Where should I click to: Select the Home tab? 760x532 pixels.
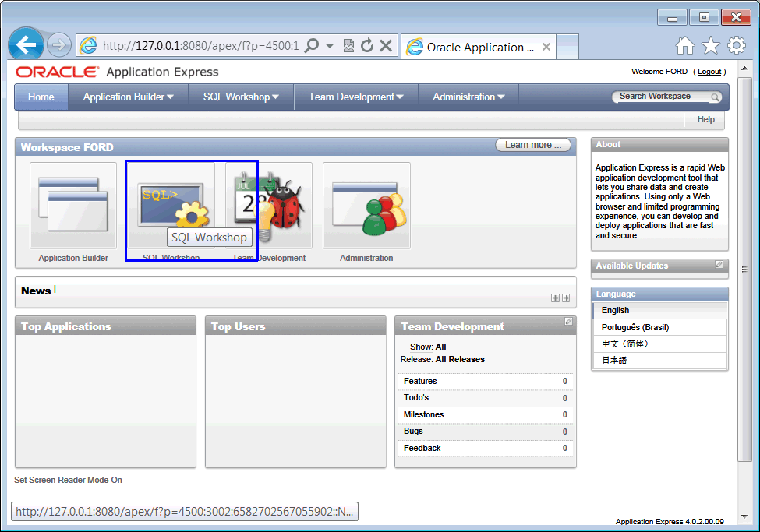pos(41,97)
